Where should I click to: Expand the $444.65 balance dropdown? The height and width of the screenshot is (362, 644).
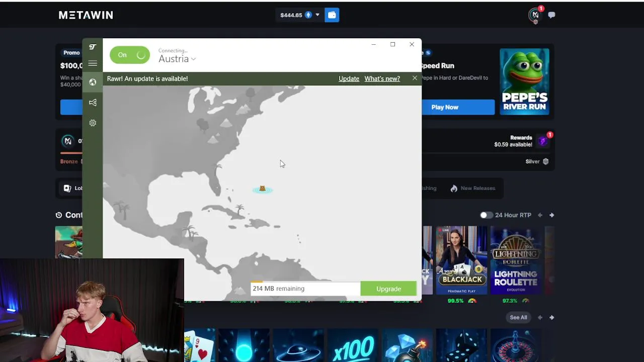(x=300, y=15)
